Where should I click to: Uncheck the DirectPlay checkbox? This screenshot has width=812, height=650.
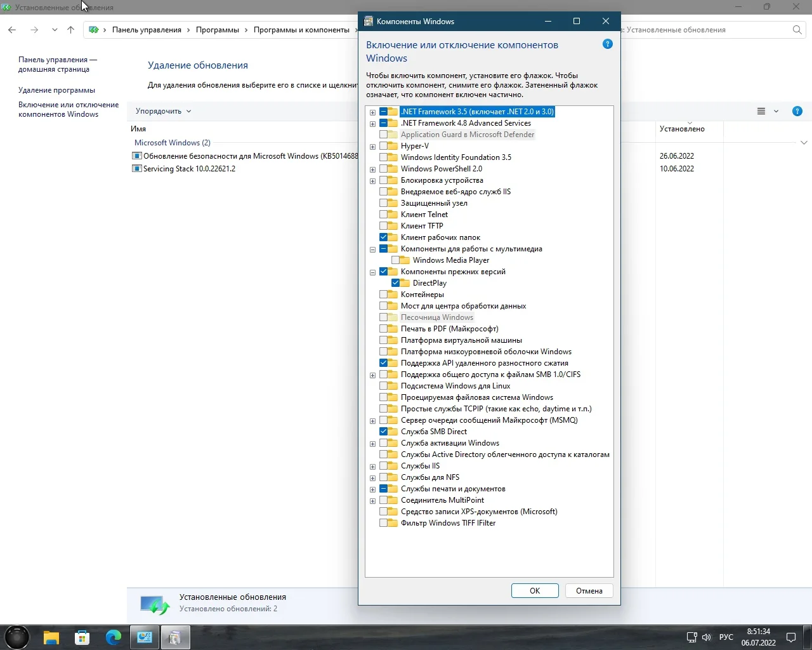click(x=396, y=283)
